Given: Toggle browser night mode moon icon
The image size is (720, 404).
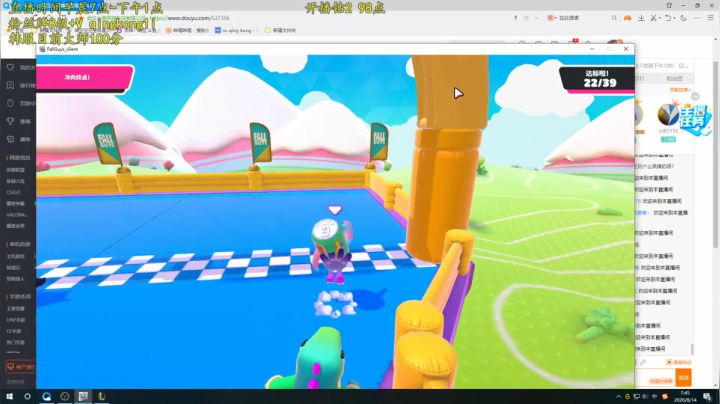Looking at the screenshot, I should pyautogui.click(x=683, y=18).
